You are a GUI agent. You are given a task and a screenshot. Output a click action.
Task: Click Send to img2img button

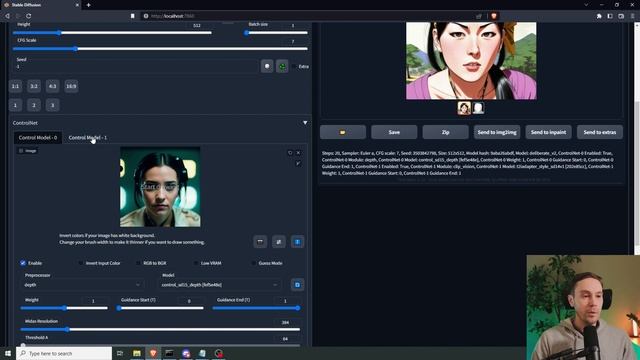(x=497, y=132)
